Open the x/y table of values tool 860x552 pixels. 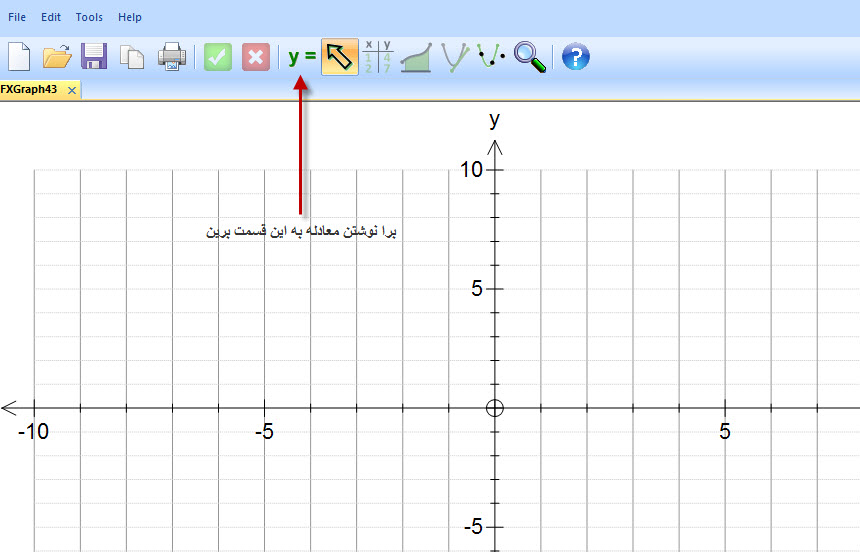click(x=377, y=56)
